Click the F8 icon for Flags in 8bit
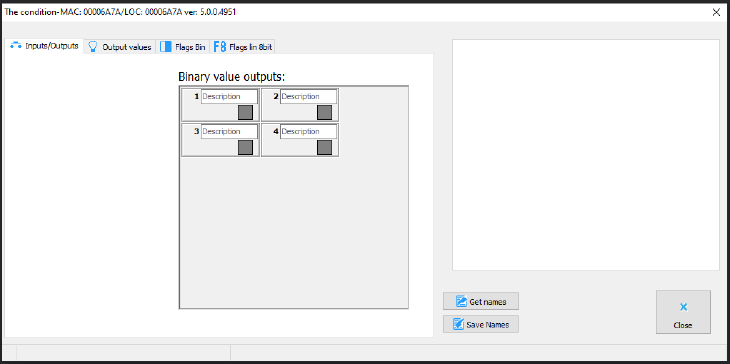The height and width of the screenshot is (364, 730). pyautogui.click(x=220, y=47)
